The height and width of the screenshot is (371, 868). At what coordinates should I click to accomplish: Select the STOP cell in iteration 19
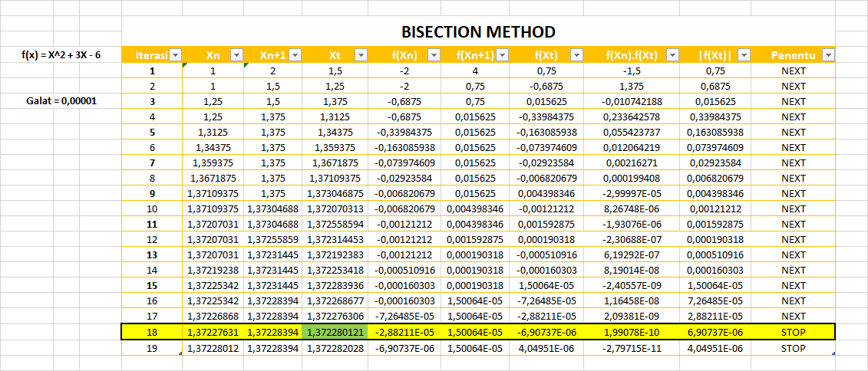793,348
